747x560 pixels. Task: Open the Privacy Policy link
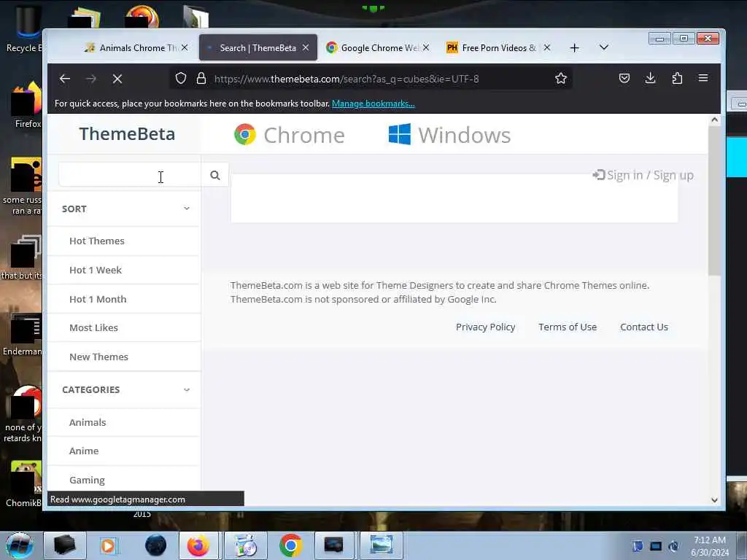pos(485,327)
